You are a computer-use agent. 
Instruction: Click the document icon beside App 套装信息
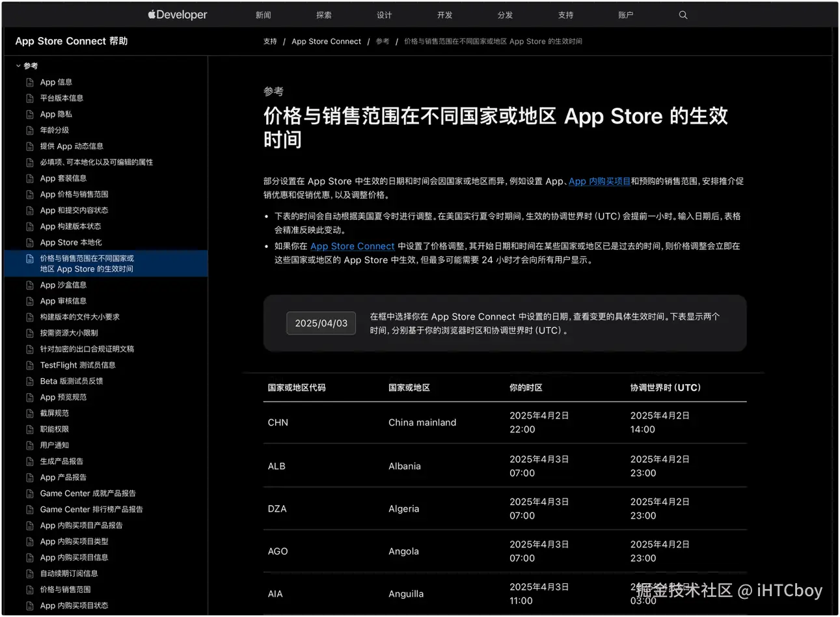point(30,178)
